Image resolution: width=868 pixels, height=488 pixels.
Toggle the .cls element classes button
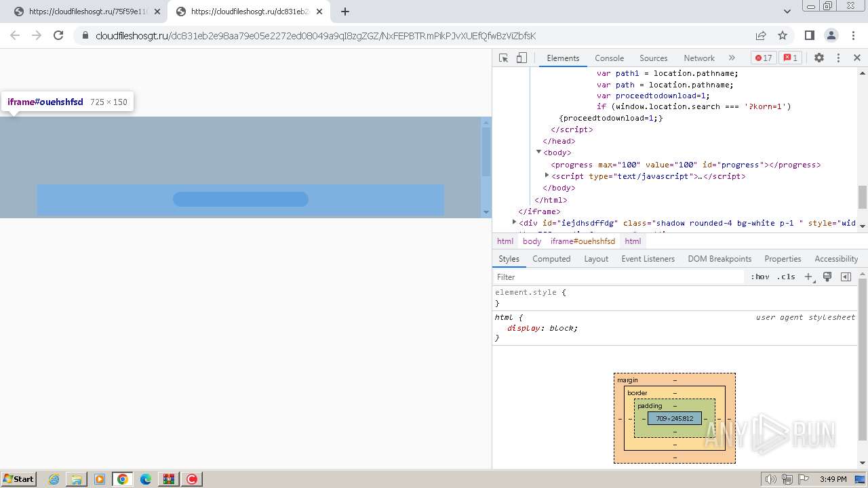pos(786,277)
